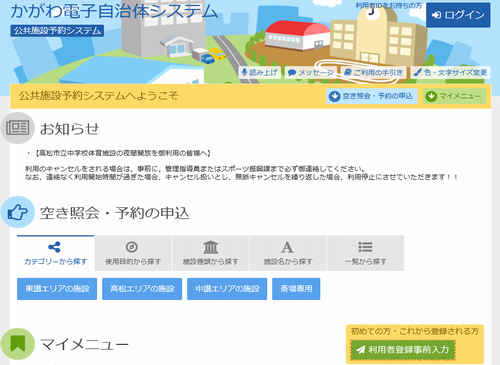Open the 読み上げ read-aloud option
The width and height of the screenshot is (500, 365).
260,72
